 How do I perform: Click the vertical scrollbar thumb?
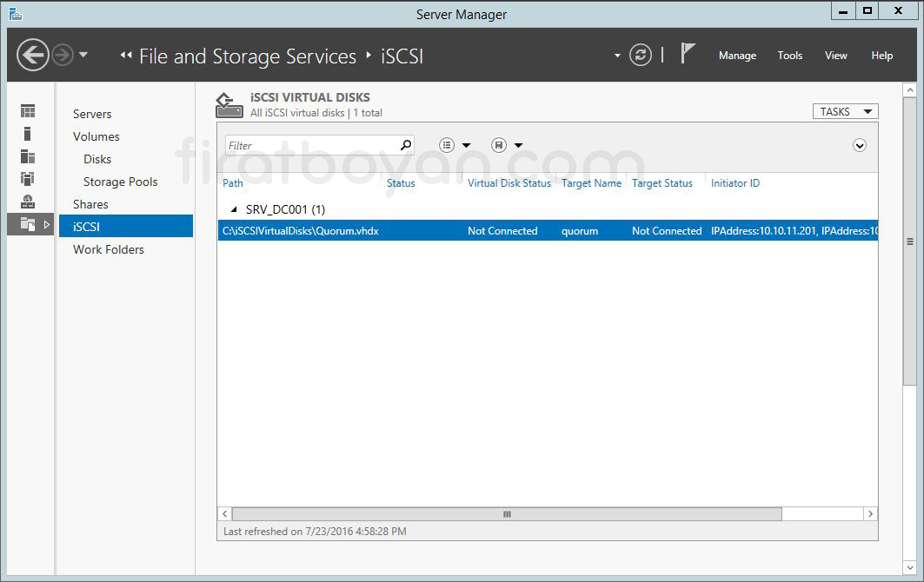[x=910, y=241]
